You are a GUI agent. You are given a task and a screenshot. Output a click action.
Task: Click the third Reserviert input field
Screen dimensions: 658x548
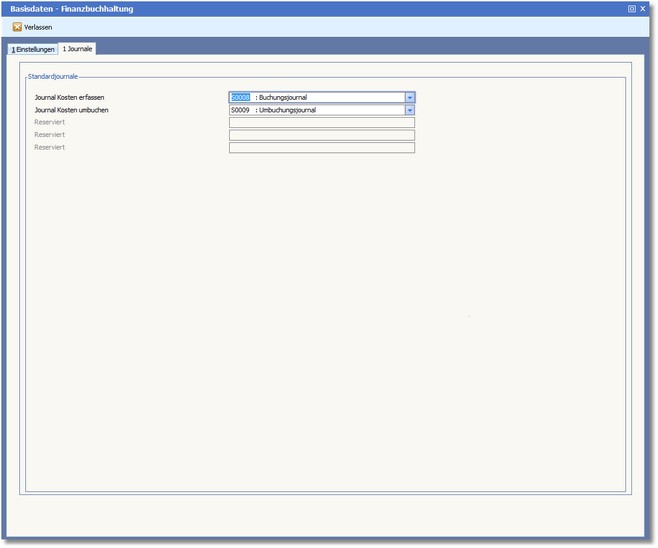(321, 148)
